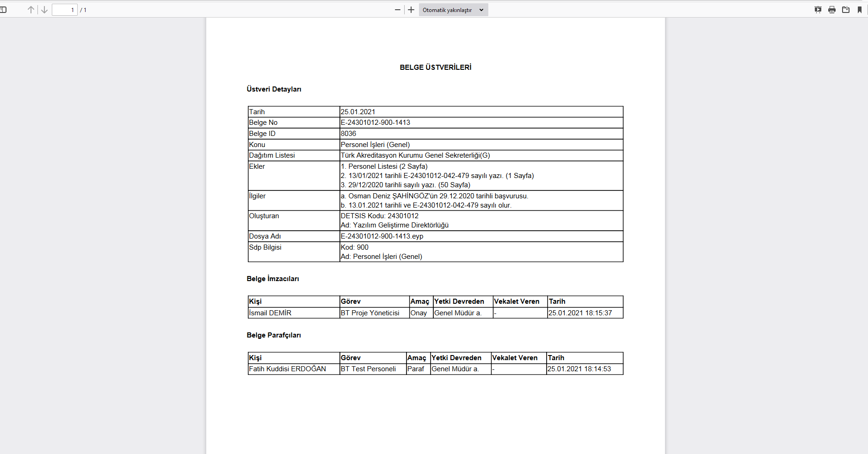Print the PDF document
Image resolution: width=868 pixels, height=454 pixels.
[831, 10]
